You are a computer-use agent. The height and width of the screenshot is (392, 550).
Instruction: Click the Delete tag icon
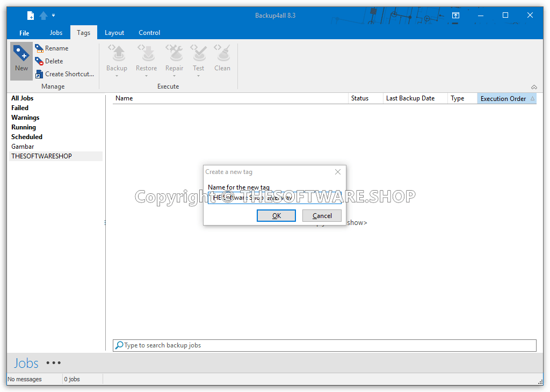(39, 61)
